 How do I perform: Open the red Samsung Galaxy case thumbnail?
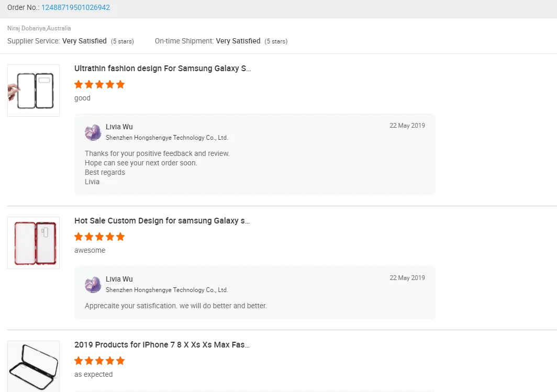coord(34,243)
